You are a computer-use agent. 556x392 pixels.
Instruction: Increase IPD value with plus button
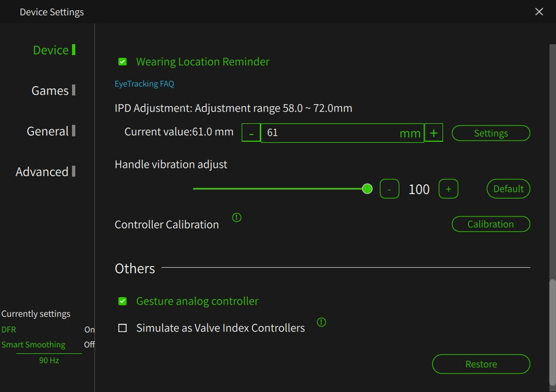click(x=433, y=133)
